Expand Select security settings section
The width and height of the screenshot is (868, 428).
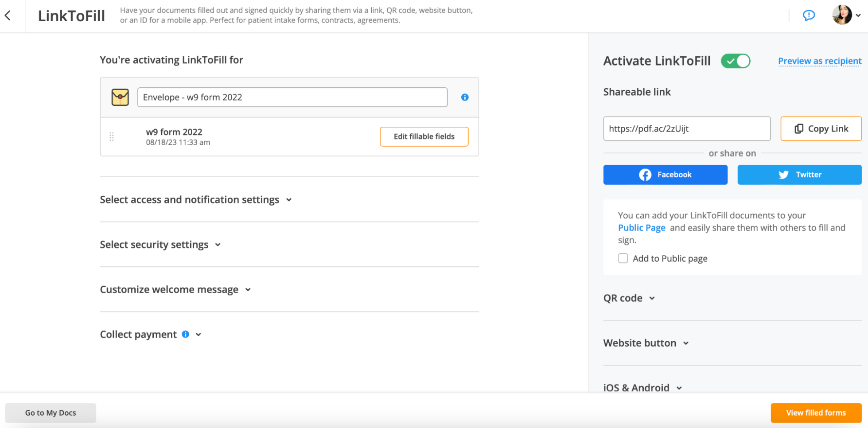tap(160, 245)
